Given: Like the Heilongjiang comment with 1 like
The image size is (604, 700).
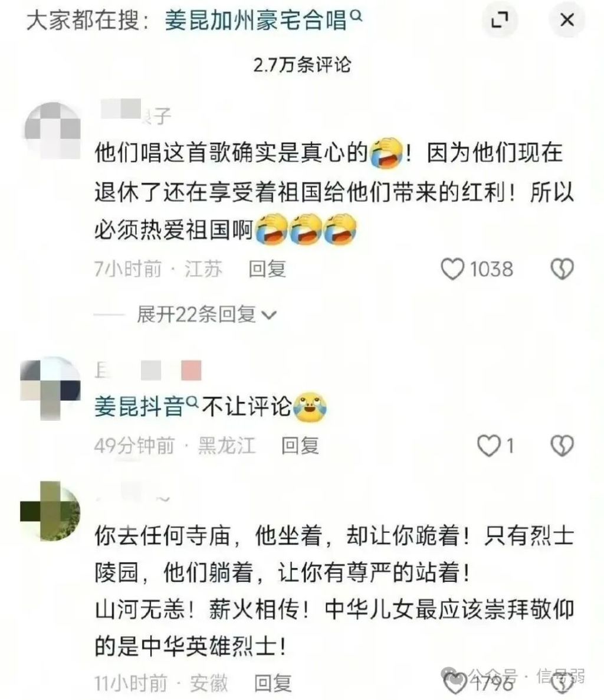Looking at the screenshot, I should click(x=488, y=446).
